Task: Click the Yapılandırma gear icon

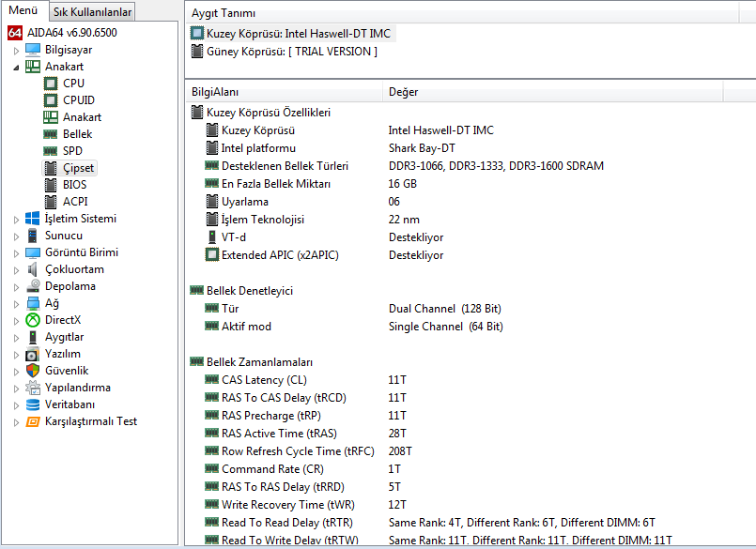Action: [33, 388]
